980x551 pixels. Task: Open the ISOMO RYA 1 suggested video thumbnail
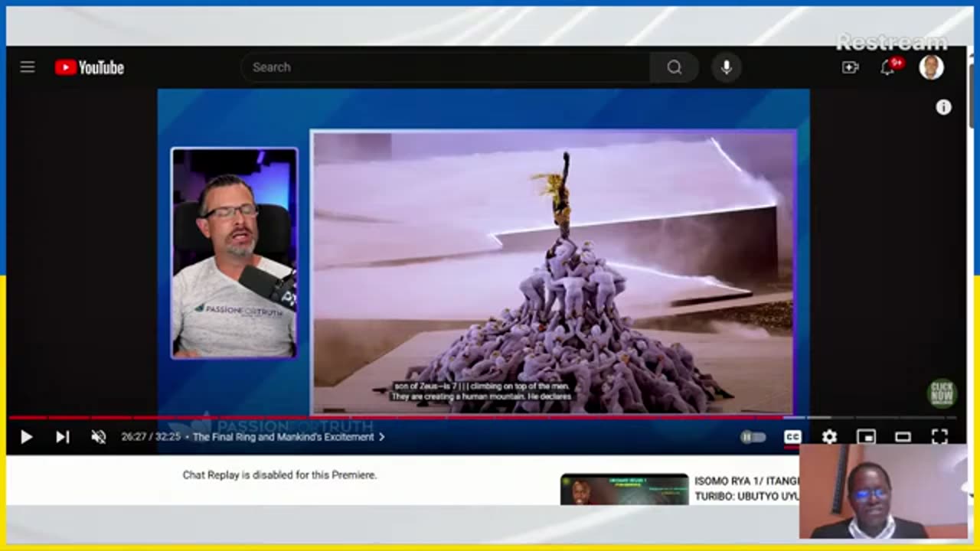(x=624, y=490)
